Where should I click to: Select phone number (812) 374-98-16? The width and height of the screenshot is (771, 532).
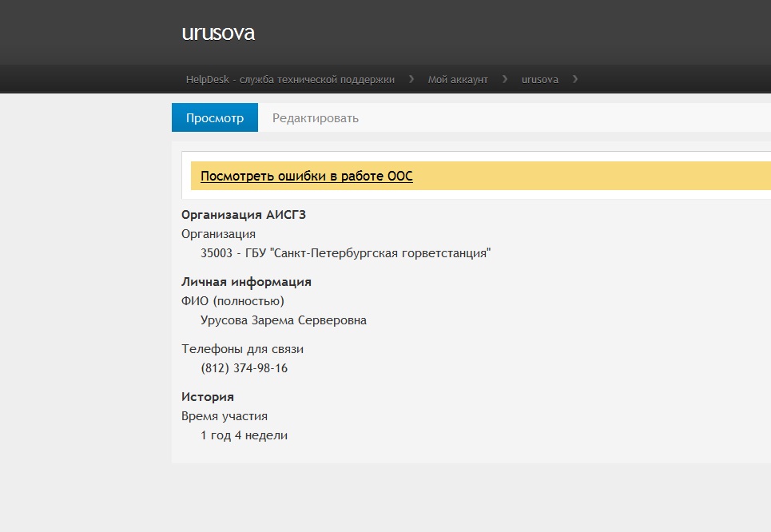click(x=244, y=368)
